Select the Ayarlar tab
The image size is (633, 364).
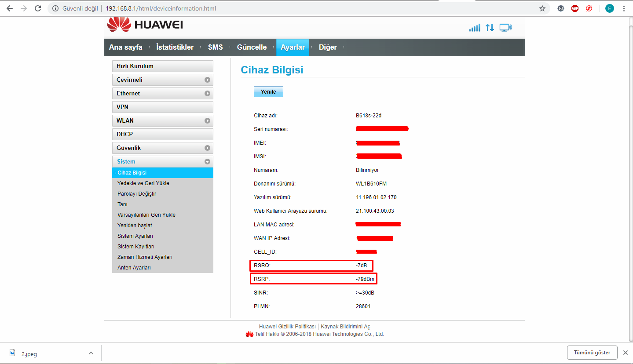(293, 47)
